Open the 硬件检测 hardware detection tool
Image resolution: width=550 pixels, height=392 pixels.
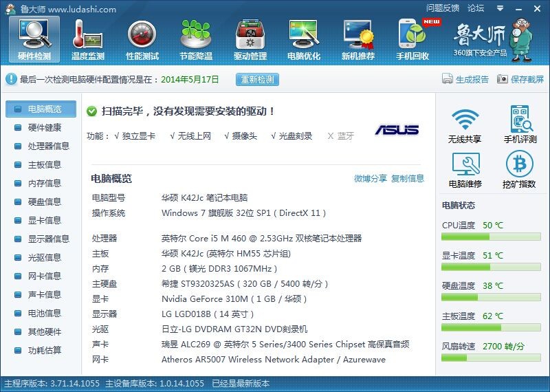click(34, 39)
